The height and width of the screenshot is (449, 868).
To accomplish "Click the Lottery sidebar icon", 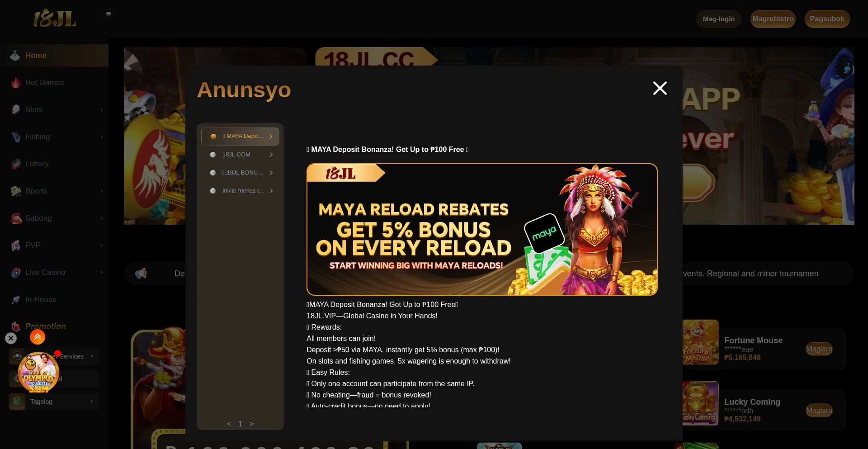I will click(x=15, y=164).
